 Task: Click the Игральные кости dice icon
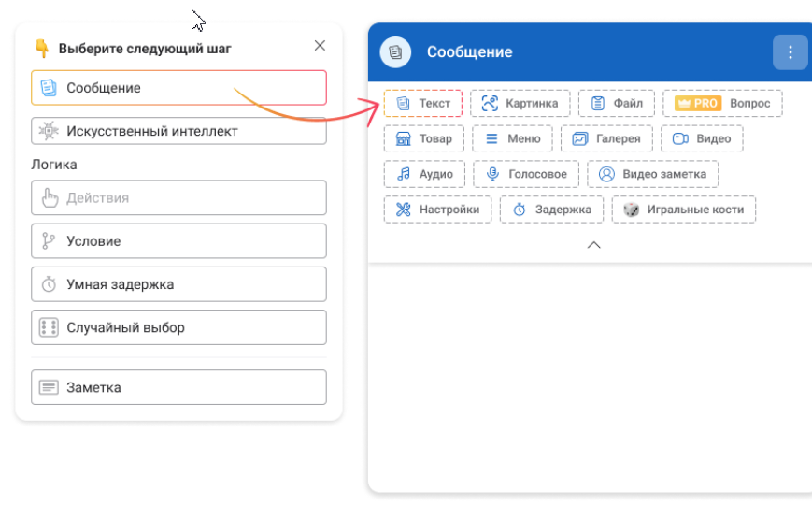coord(631,210)
